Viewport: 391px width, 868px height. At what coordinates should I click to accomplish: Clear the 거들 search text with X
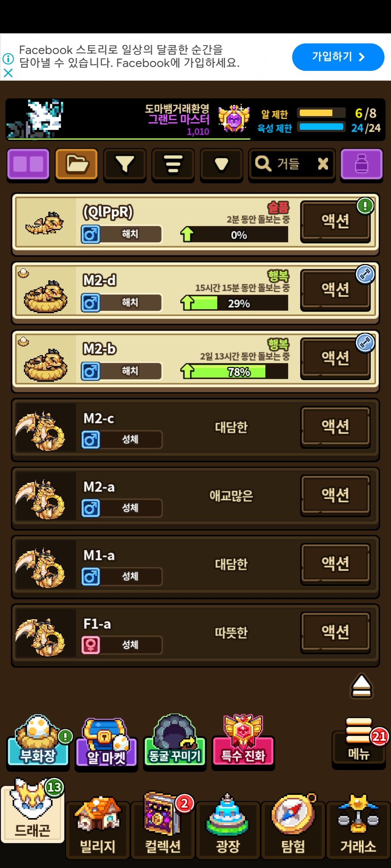[x=323, y=164]
